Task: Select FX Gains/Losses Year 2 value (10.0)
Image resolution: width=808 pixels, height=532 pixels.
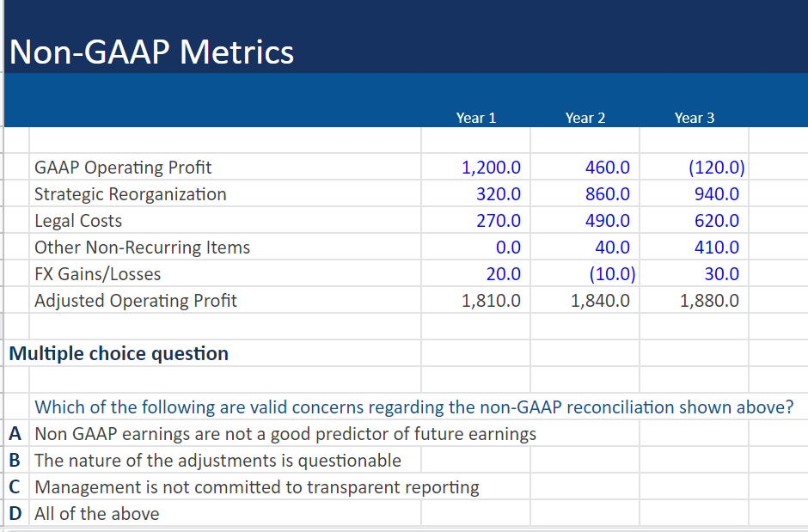Action: click(x=585, y=274)
